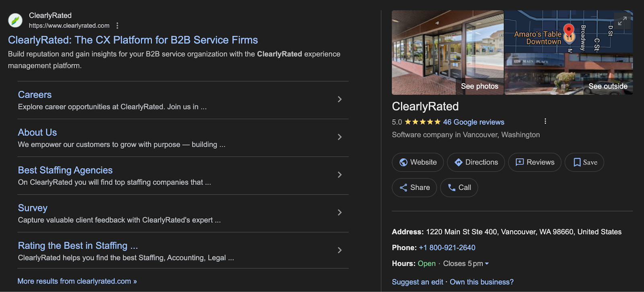644x292 pixels.
Task: Open the three-dot menu beside the clearlyrated.com URL
Action: (x=117, y=25)
